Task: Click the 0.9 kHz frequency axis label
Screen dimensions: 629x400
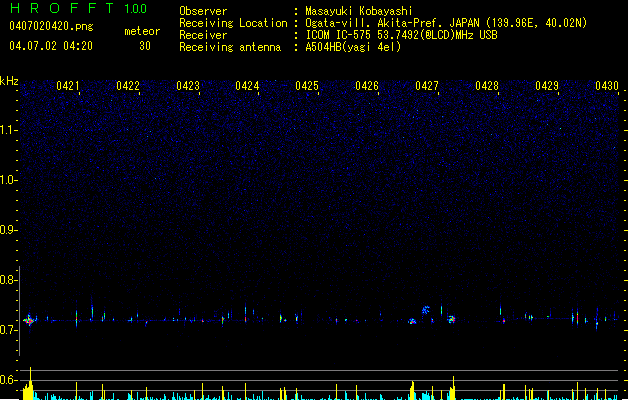Action: (8, 230)
